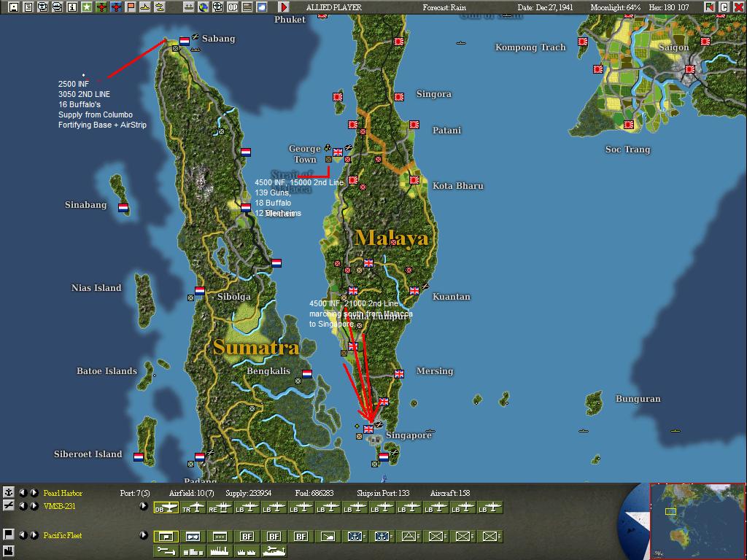Toggle the first twin-screen icon in toolbar
Viewport: 747px width, 560px height.
click(x=43, y=7)
